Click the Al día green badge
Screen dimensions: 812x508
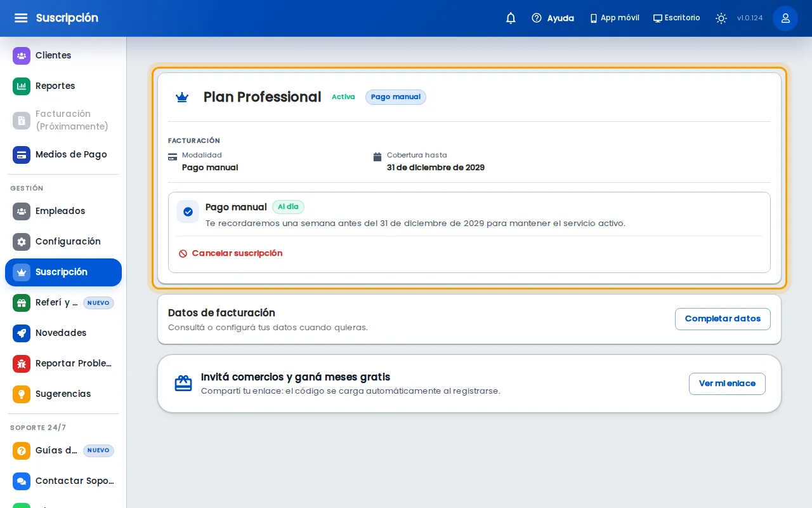[288, 207]
